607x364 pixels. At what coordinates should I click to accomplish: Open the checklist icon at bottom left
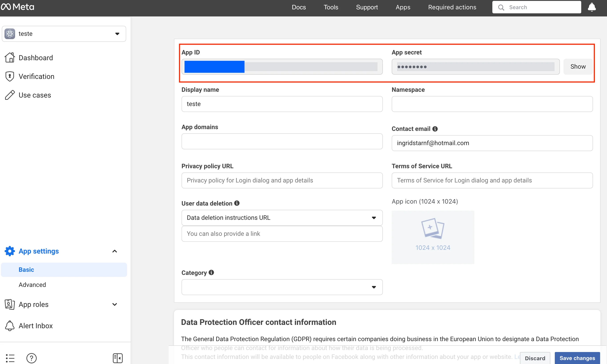tap(10, 358)
